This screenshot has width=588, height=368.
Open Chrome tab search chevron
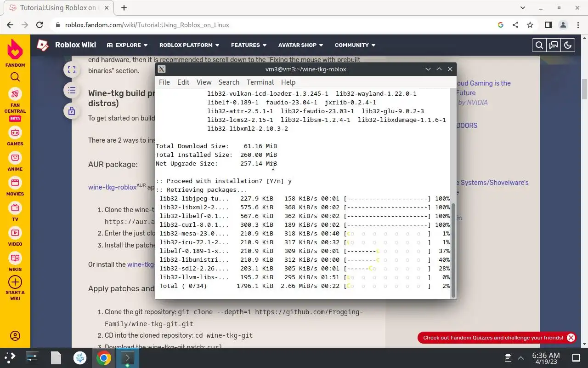523,8
